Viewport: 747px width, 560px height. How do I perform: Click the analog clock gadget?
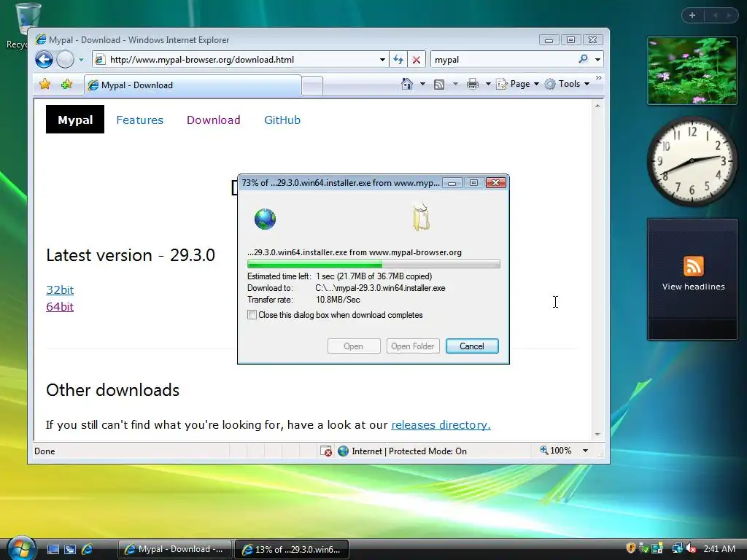pyautogui.click(x=692, y=161)
